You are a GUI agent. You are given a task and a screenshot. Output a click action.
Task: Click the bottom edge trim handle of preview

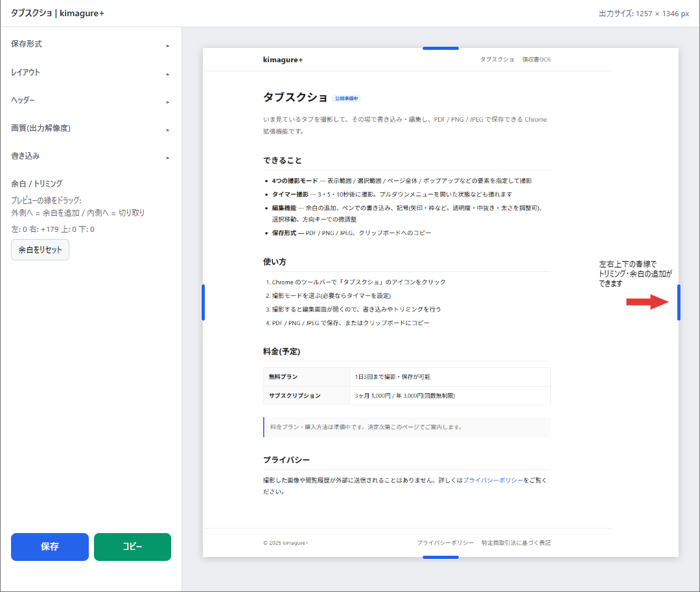point(441,557)
